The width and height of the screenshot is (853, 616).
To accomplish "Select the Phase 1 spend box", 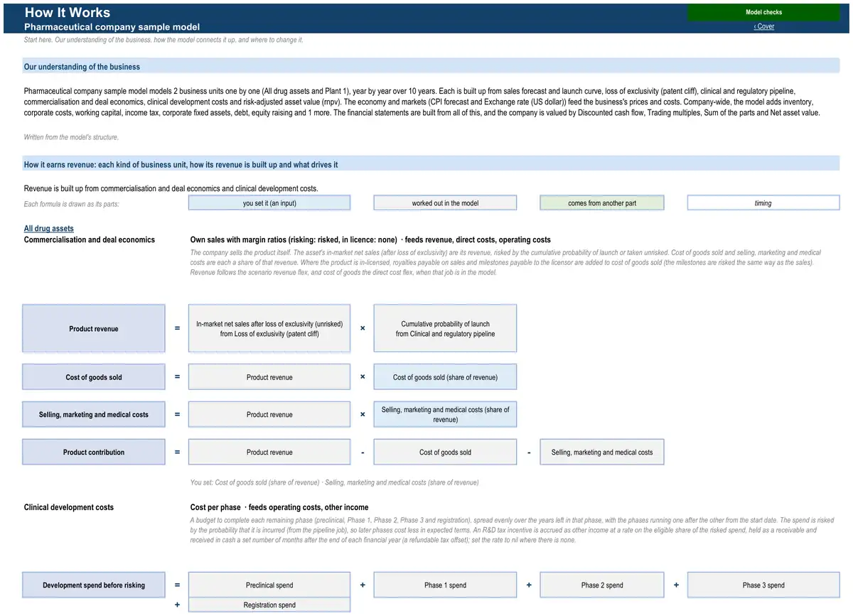I will click(x=445, y=585).
